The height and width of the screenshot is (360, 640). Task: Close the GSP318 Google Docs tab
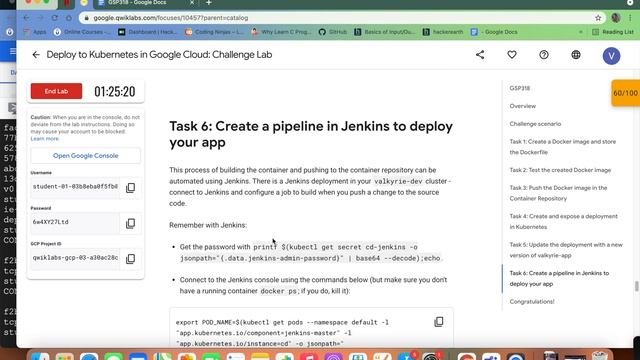pyautogui.click(x=192, y=3)
